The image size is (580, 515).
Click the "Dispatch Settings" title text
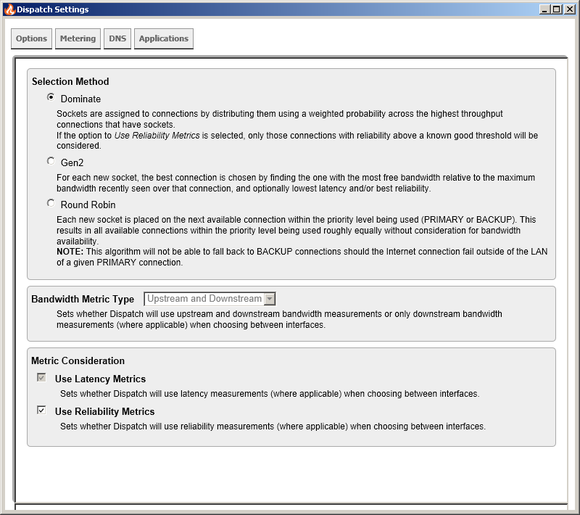point(53,9)
